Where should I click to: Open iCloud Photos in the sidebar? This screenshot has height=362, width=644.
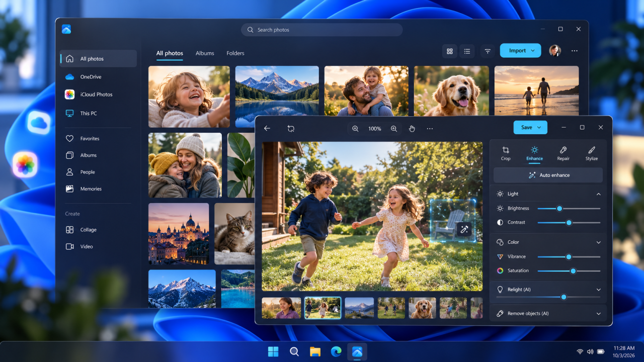[99, 95]
